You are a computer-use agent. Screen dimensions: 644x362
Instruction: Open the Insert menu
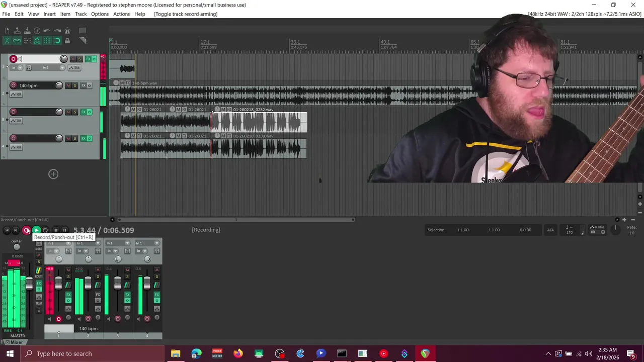49,14
